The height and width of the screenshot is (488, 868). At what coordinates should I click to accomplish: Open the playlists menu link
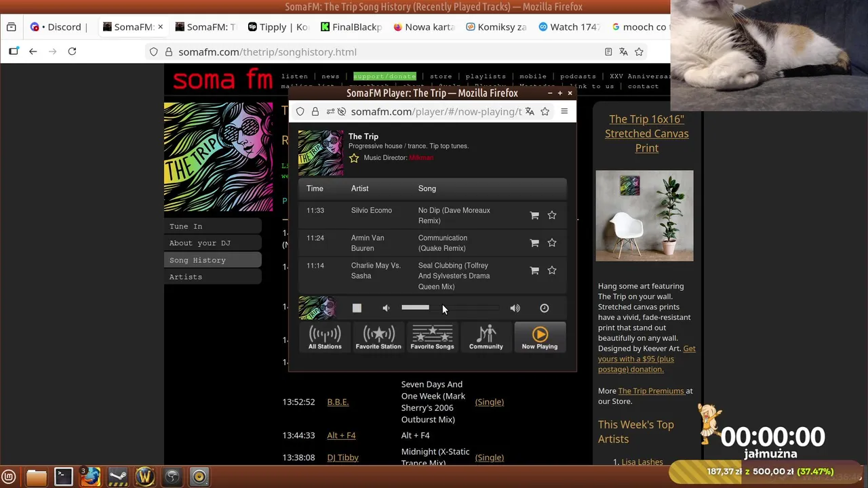tap(486, 77)
